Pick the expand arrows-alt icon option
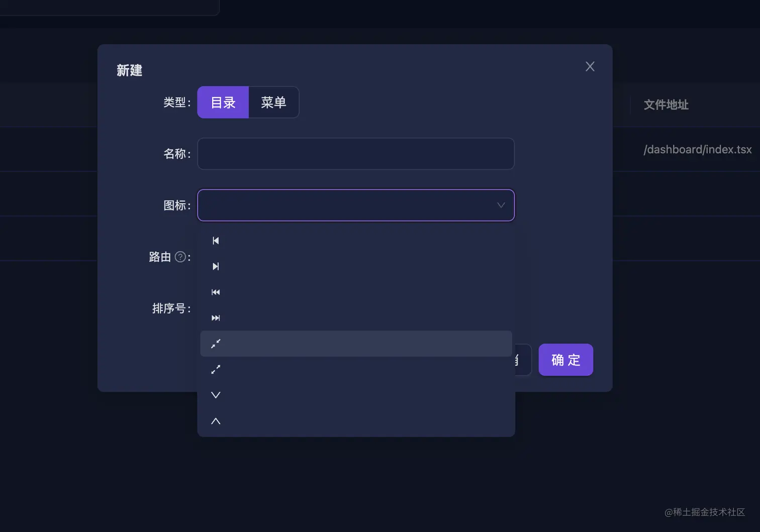 tap(356, 369)
